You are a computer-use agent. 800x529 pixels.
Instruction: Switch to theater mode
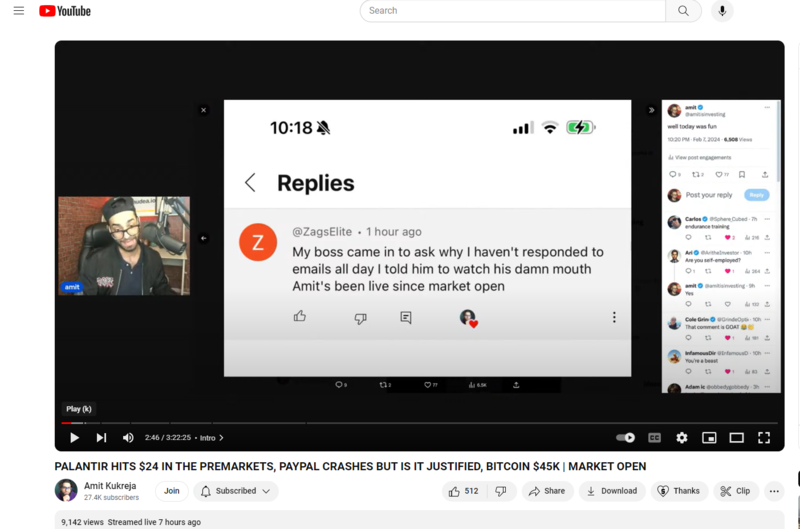point(736,438)
